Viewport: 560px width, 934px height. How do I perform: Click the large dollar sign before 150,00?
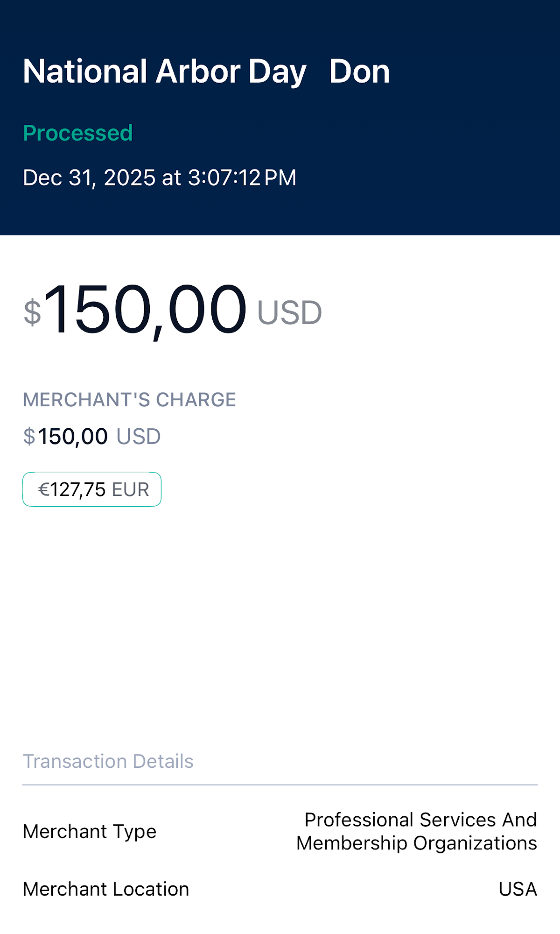click(33, 312)
